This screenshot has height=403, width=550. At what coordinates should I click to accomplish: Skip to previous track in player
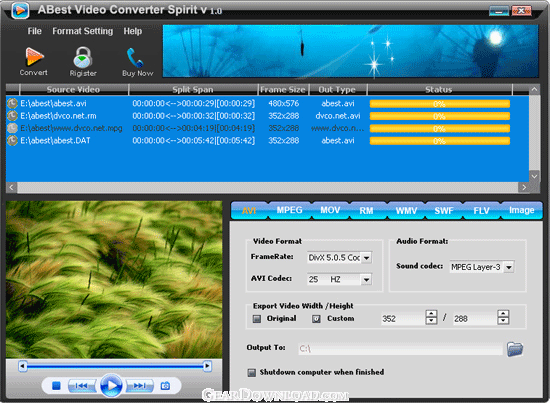[x=81, y=386]
